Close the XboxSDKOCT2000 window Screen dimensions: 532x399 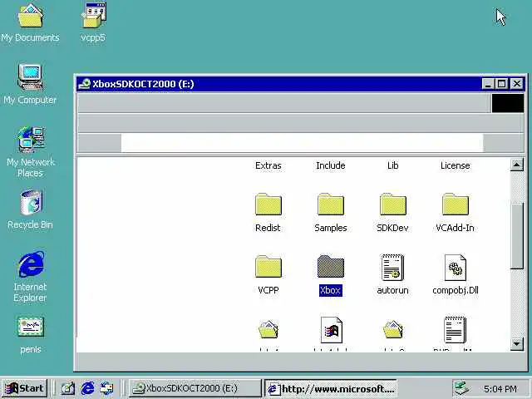click(x=517, y=83)
